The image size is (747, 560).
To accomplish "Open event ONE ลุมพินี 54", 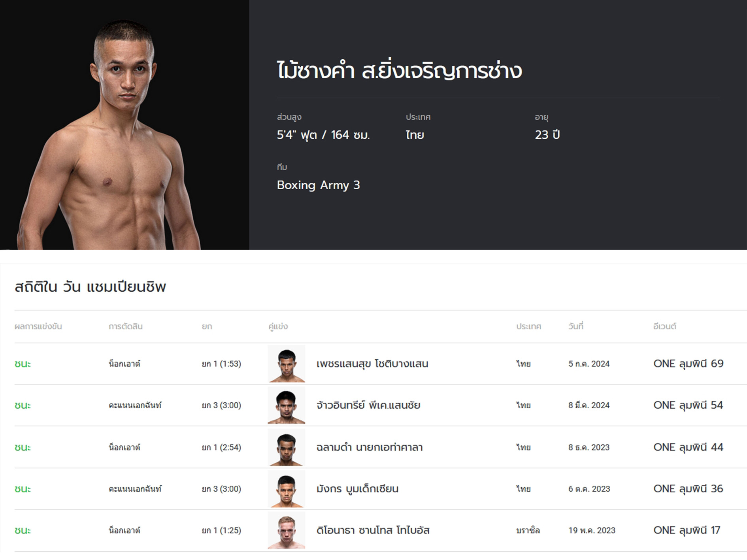I will pyautogui.click(x=689, y=405).
